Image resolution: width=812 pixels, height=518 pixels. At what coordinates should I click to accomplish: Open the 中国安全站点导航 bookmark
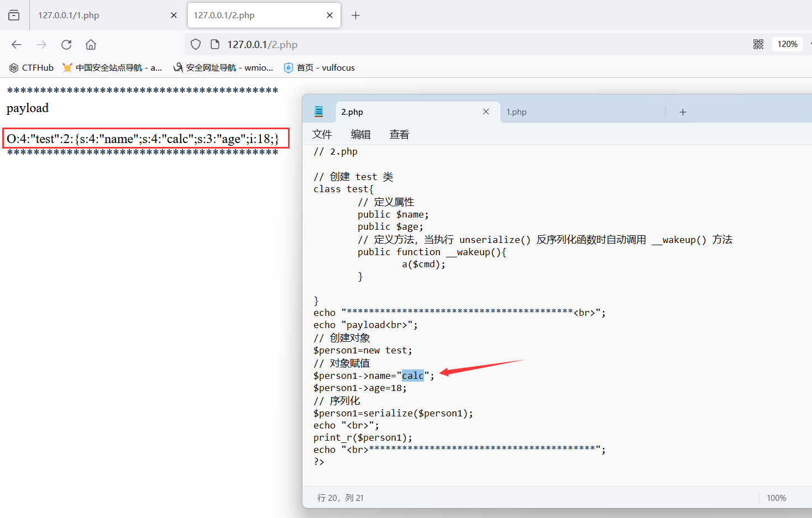(x=112, y=67)
